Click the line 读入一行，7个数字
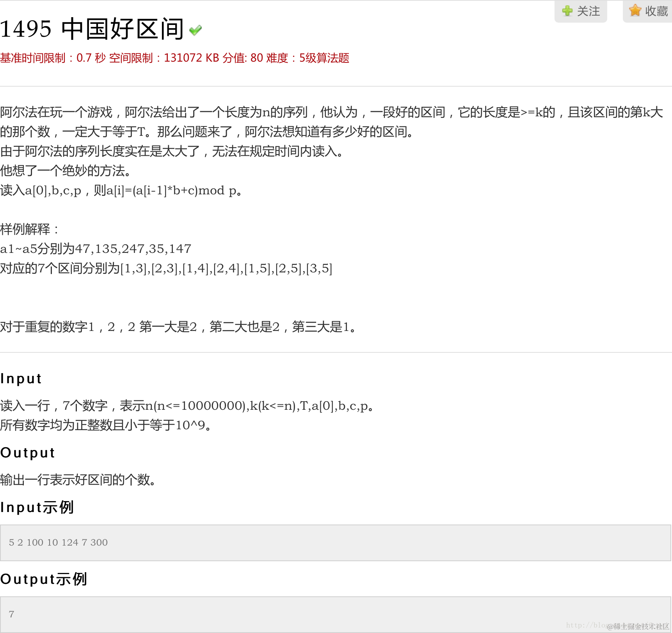This screenshot has width=672, height=633. coord(188,406)
